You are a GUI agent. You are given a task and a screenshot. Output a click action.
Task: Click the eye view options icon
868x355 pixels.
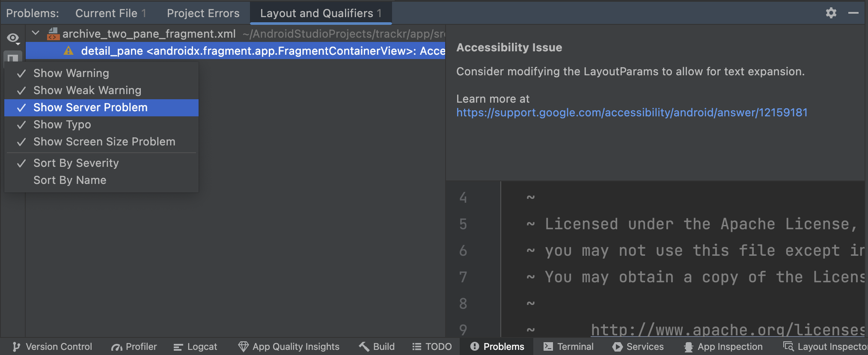pos(13,38)
